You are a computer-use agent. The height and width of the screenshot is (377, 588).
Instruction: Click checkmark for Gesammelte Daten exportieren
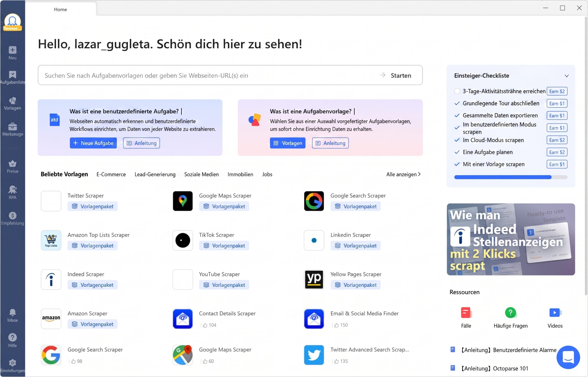(457, 116)
